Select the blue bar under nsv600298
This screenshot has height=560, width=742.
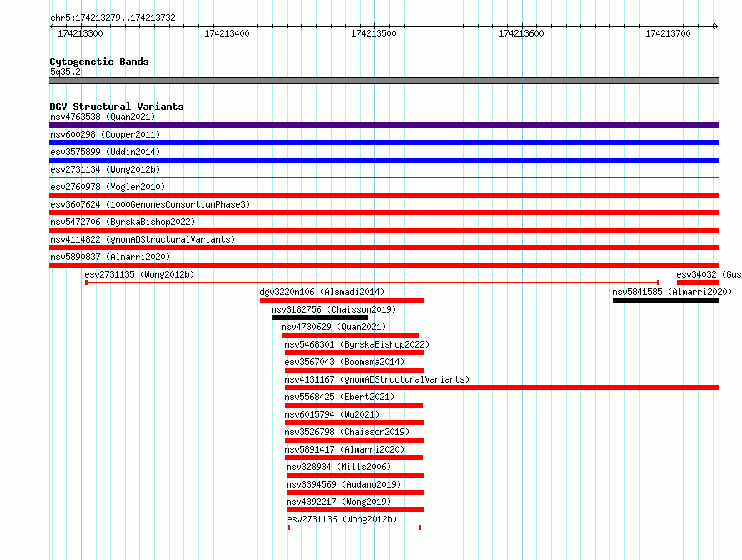point(384,142)
